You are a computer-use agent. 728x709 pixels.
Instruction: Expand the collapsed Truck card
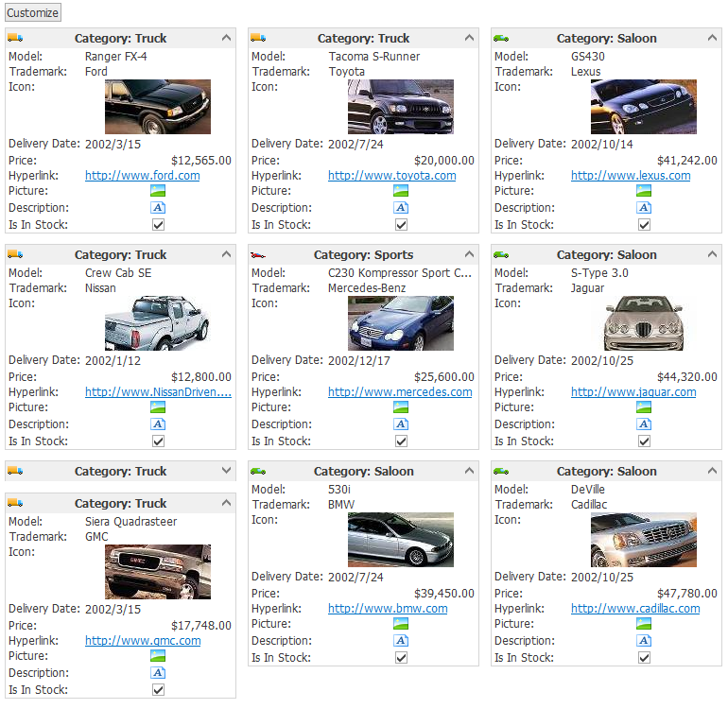[226, 471]
